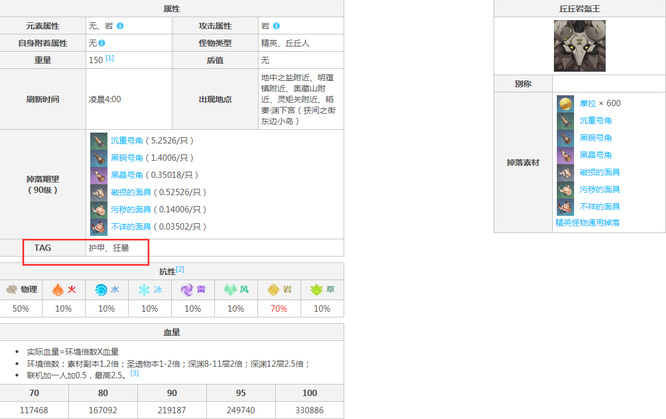Follow the 破损的面具 link in 掉落素材 panel

600,172
